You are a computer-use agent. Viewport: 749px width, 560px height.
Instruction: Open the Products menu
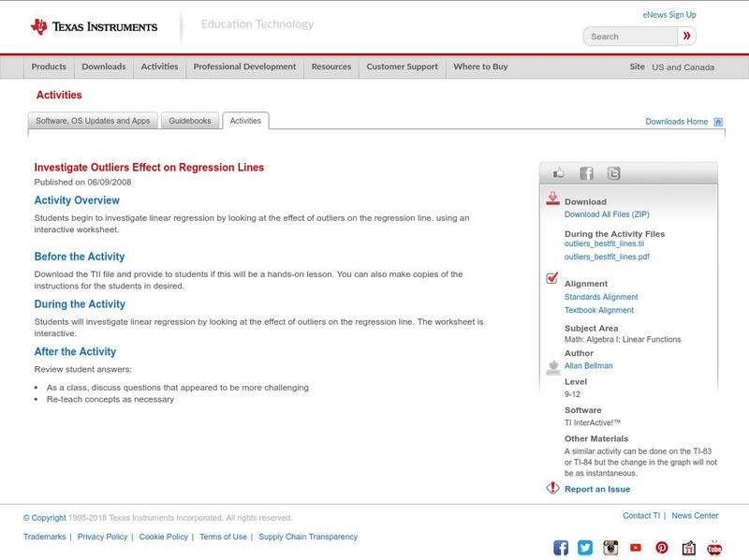[x=49, y=66]
